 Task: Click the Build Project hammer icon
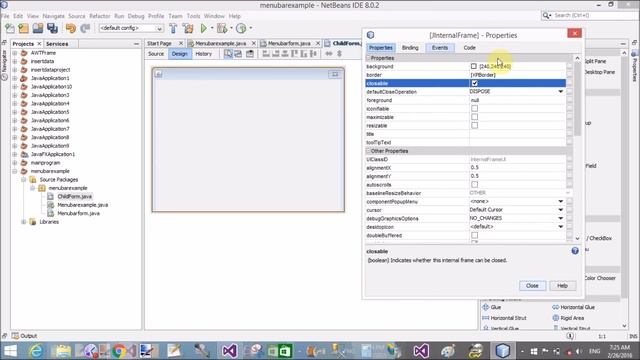pos(173,28)
